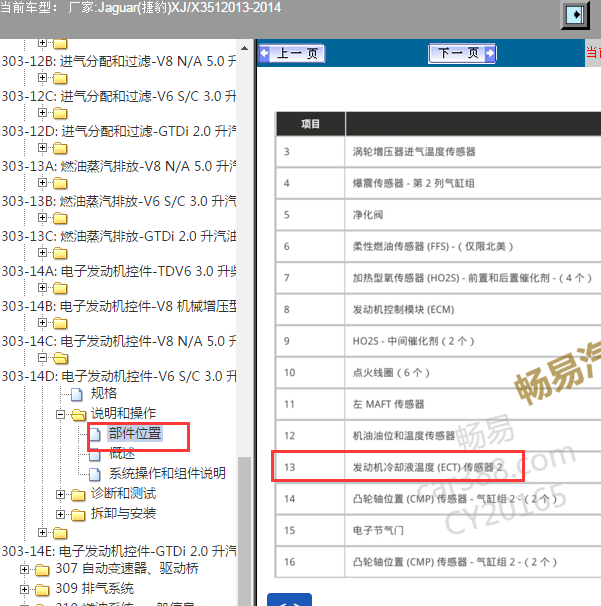
Task: Go to next page with 下一页 button
Action: (462, 53)
